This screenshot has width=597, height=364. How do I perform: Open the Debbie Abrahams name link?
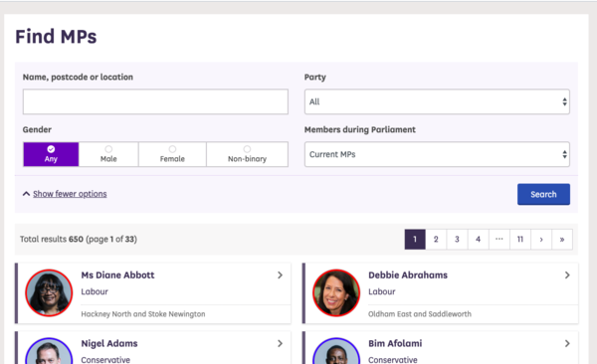[x=408, y=274]
